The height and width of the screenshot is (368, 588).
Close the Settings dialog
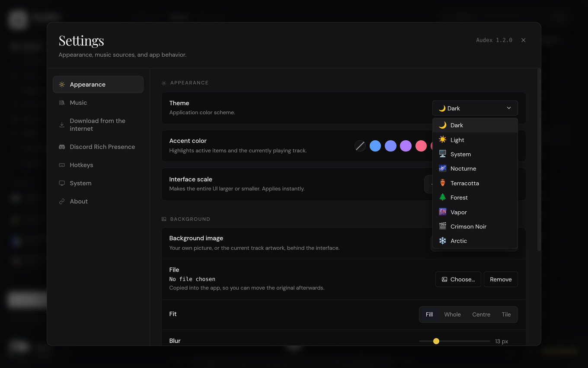(x=524, y=40)
